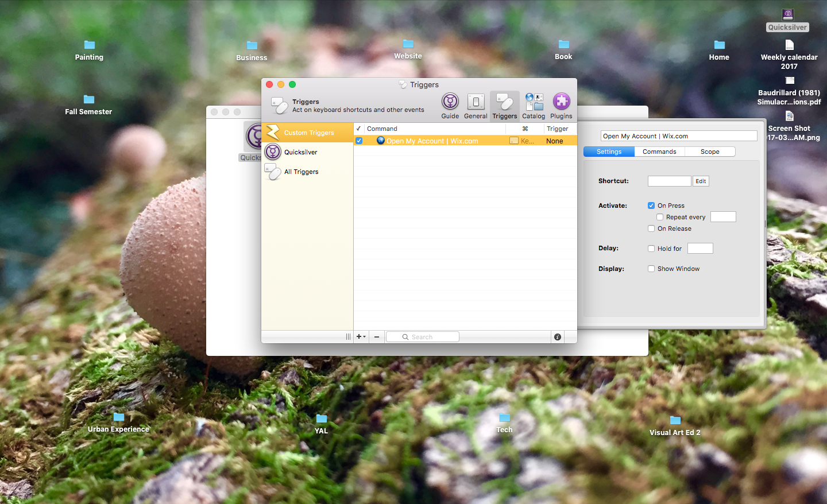Screen dimensions: 827x504
Task: Select the Visual Art Ed 2 folder
Action: tap(675, 426)
